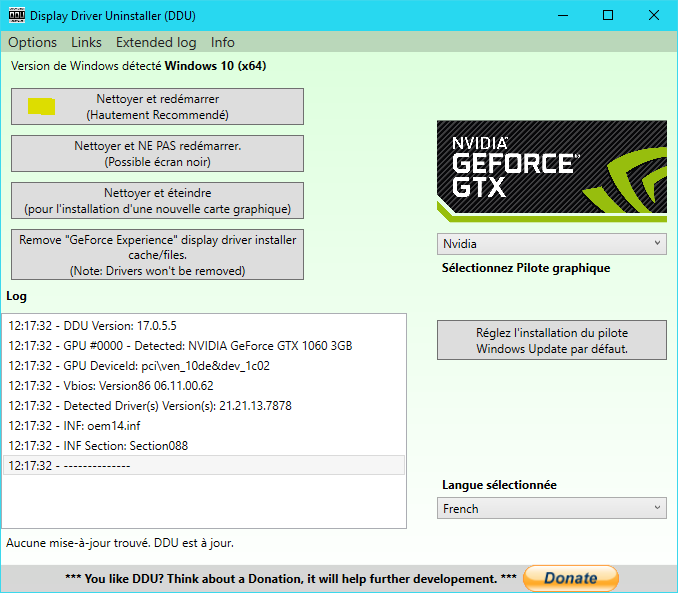Select the INF: oem14.inf log line
Image resolution: width=678 pixels, height=593 pixels.
[x=204, y=426]
